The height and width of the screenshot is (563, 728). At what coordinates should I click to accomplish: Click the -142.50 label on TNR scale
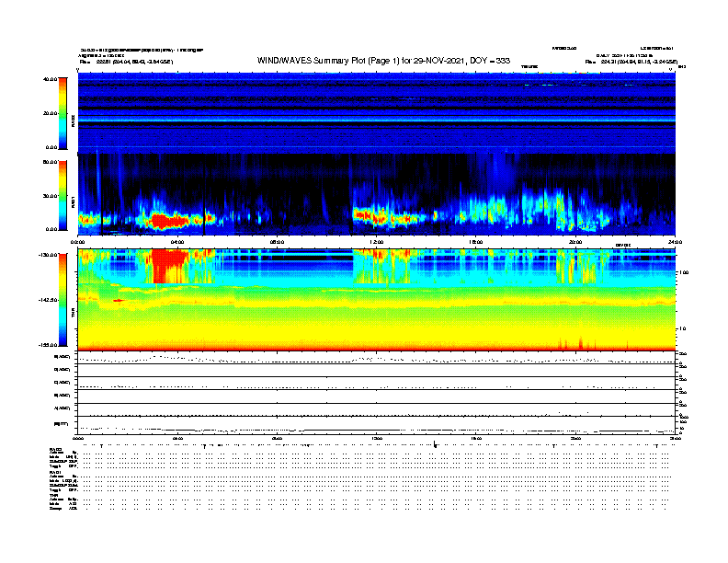(49, 300)
